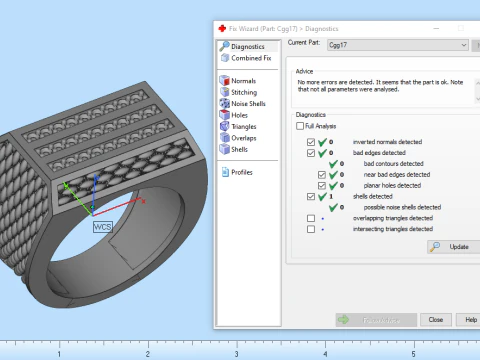Click the WCS label in the viewport
Screen dimensions: 480x360
[102, 227]
